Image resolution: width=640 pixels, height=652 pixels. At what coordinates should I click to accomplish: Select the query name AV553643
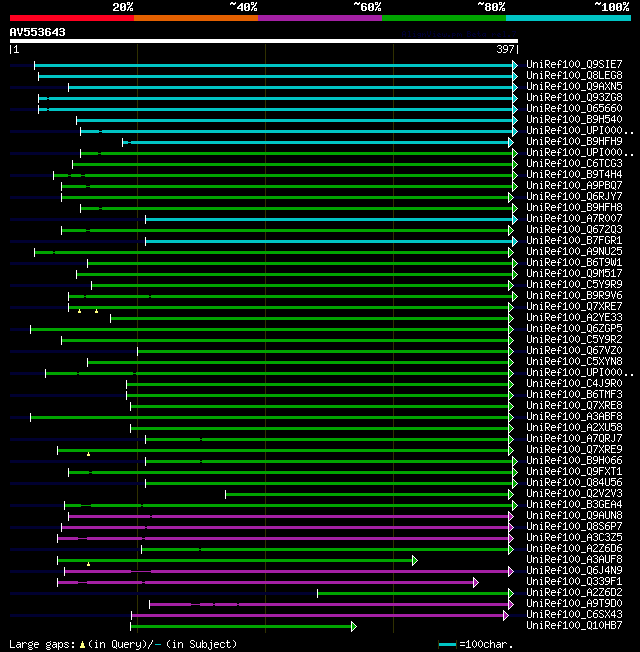click(37, 32)
